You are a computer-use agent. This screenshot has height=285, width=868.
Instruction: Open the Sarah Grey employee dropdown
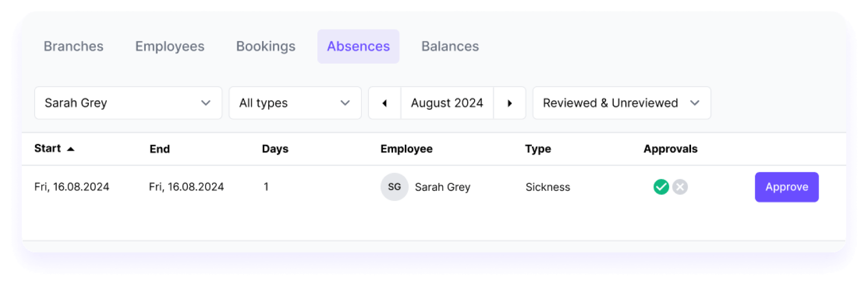click(x=128, y=103)
